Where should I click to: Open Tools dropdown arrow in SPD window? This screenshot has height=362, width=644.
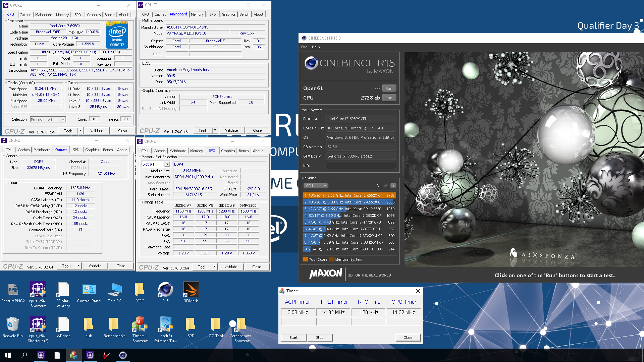click(x=214, y=267)
